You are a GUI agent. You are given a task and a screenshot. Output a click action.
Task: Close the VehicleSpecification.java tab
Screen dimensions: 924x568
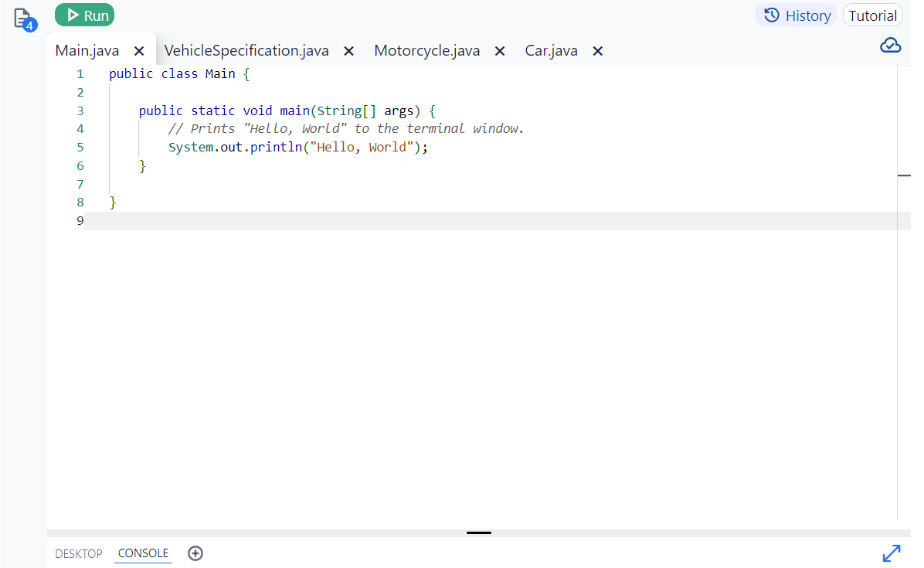click(x=349, y=51)
